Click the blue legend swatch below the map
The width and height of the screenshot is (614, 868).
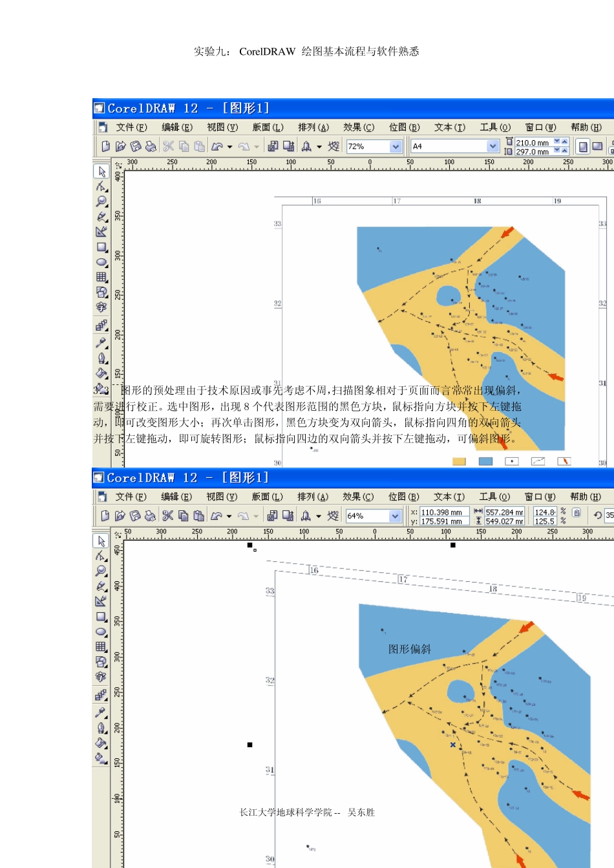point(485,461)
